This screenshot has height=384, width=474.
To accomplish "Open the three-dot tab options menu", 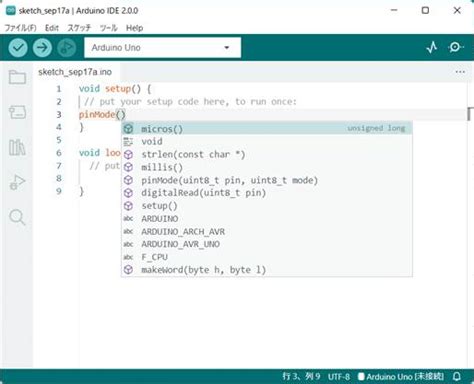I will point(460,72).
